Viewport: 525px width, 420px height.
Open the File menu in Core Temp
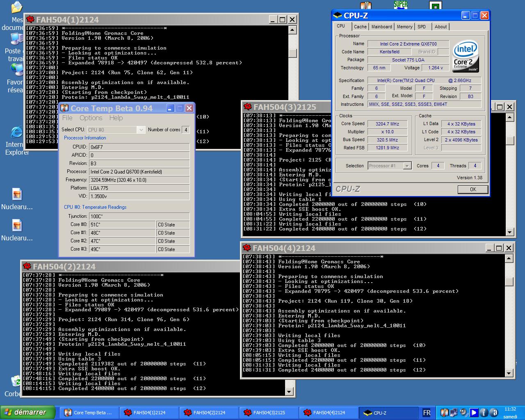click(x=67, y=118)
